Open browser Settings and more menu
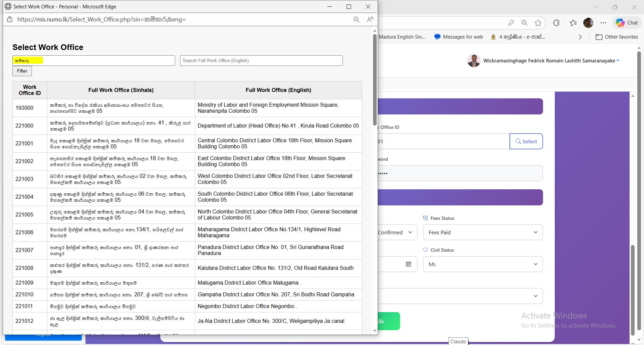The height and width of the screenshot is (345, 644). [603, 23]
